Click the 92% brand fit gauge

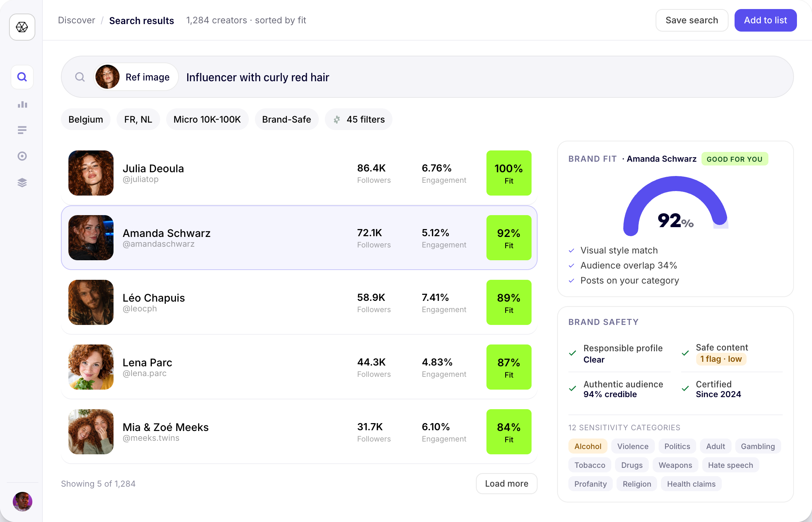(676, 206)
